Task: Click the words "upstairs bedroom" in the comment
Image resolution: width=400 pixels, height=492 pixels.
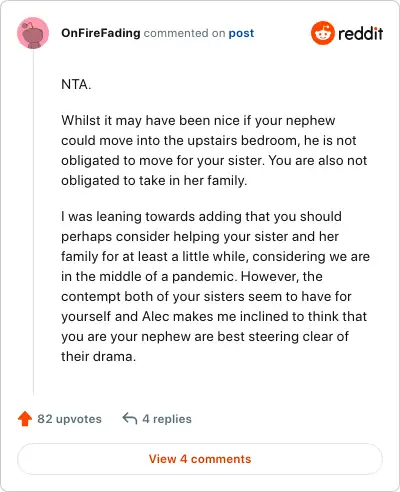Action: (242, 141)
